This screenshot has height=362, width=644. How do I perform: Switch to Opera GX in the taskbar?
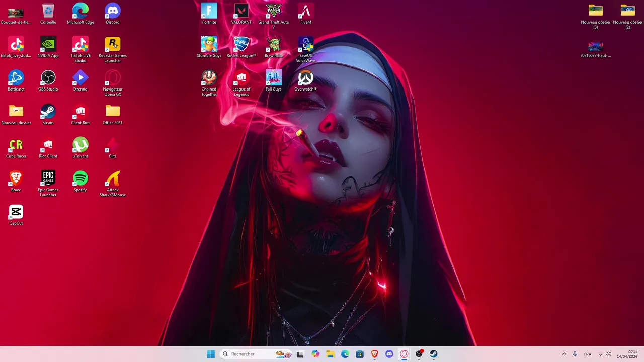pyautogui.click(x=404, y=354)
